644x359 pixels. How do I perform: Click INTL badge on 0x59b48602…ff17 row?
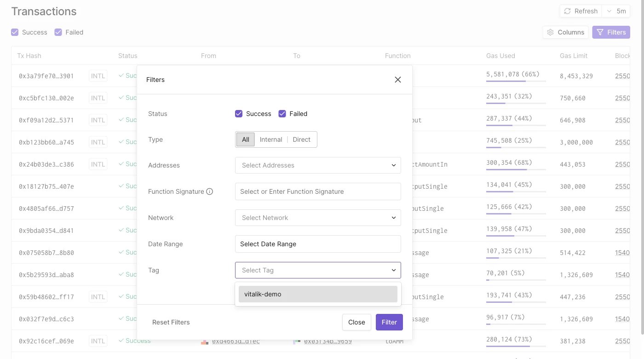(98, 297)
